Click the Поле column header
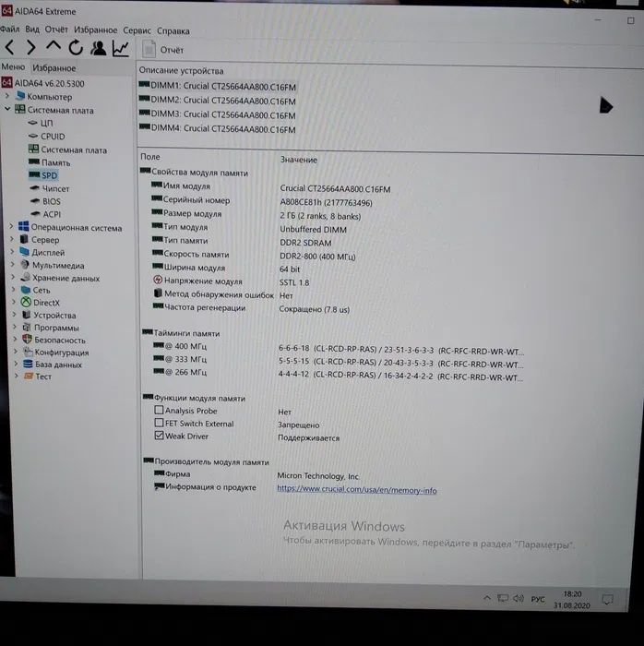Viewport: 644px width, 646px height. click(x=149, y=157)
